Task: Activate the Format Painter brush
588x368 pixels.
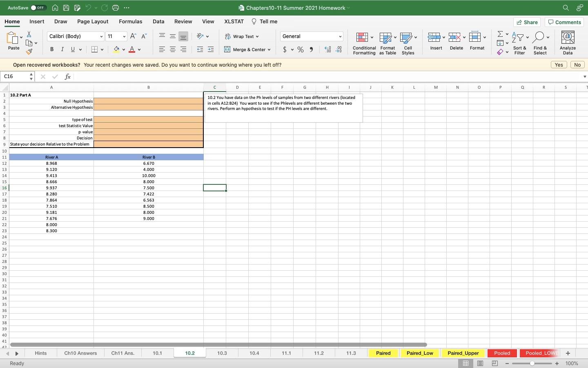Action: (x=29, y=52)
